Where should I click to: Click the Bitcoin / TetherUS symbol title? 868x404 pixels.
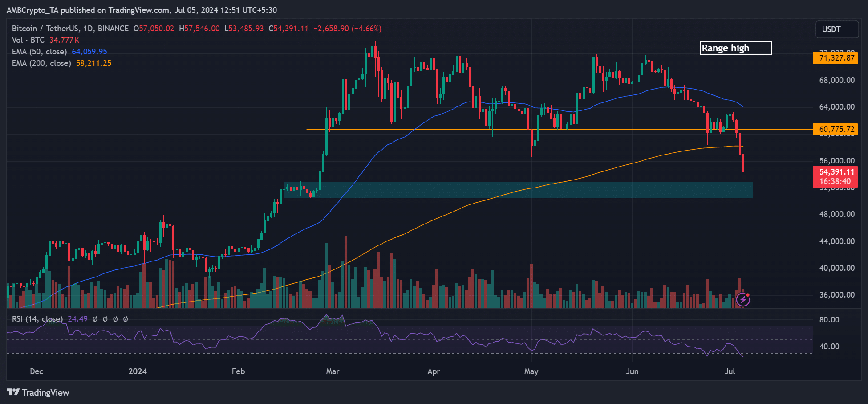click(x=70, y=29)
